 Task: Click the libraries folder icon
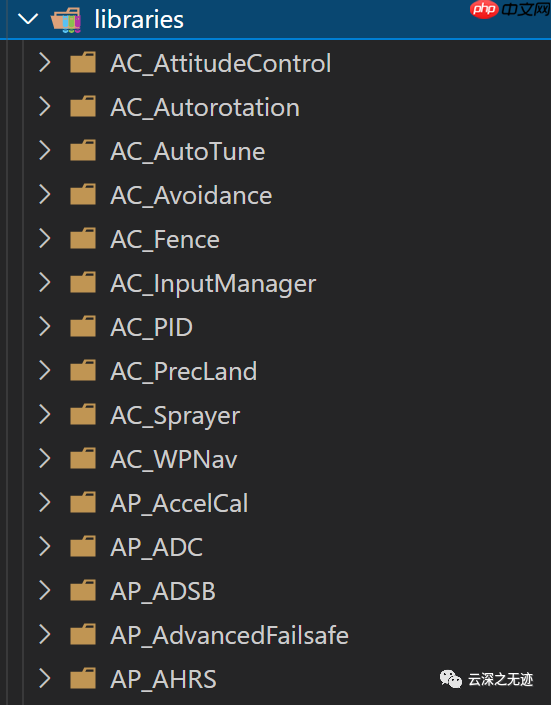tap(66, 20)
